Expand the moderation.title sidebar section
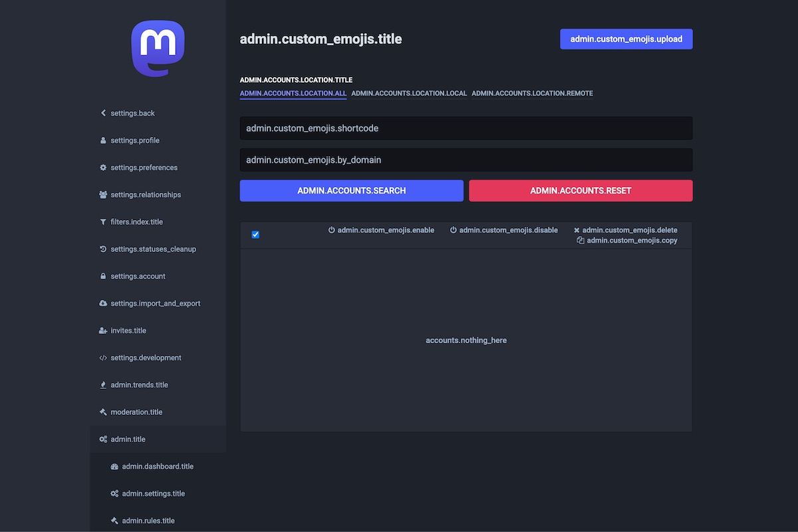Image resolution: width=798 pixels, height=532 pixels. click(136, 412)
